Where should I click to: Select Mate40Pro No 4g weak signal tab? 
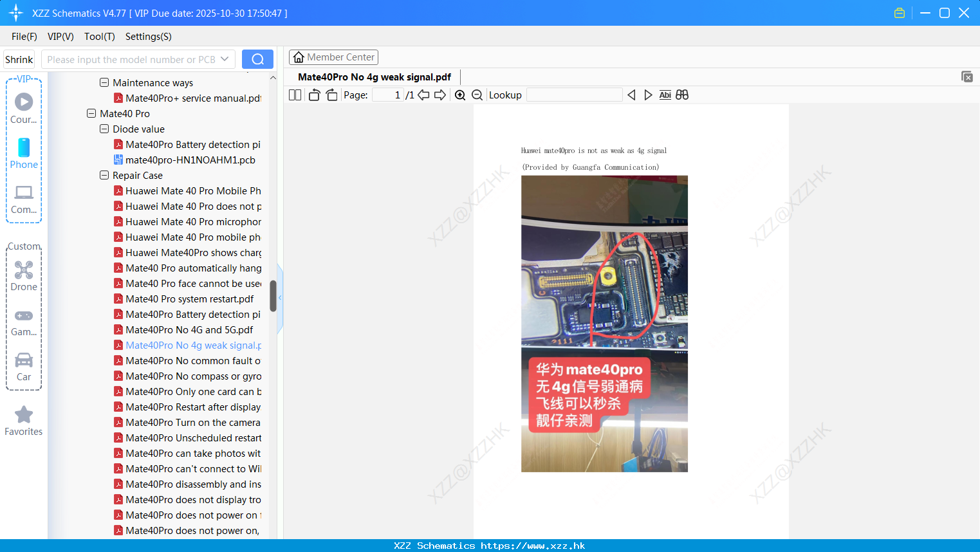pyautogui.click(x=374, y=77)
